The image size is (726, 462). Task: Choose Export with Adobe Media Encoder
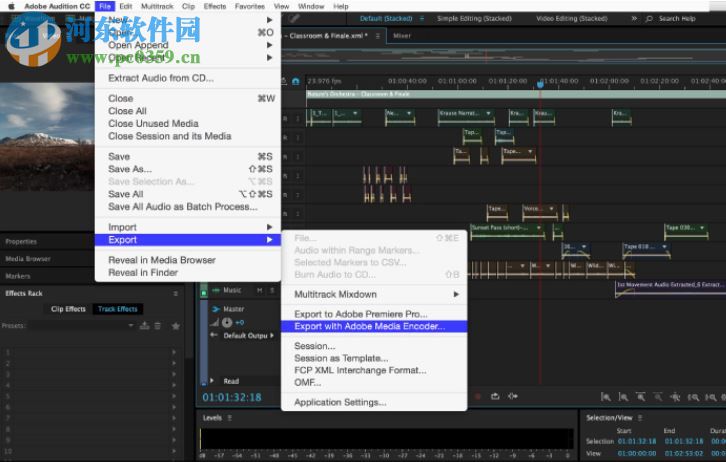point(374,326)
